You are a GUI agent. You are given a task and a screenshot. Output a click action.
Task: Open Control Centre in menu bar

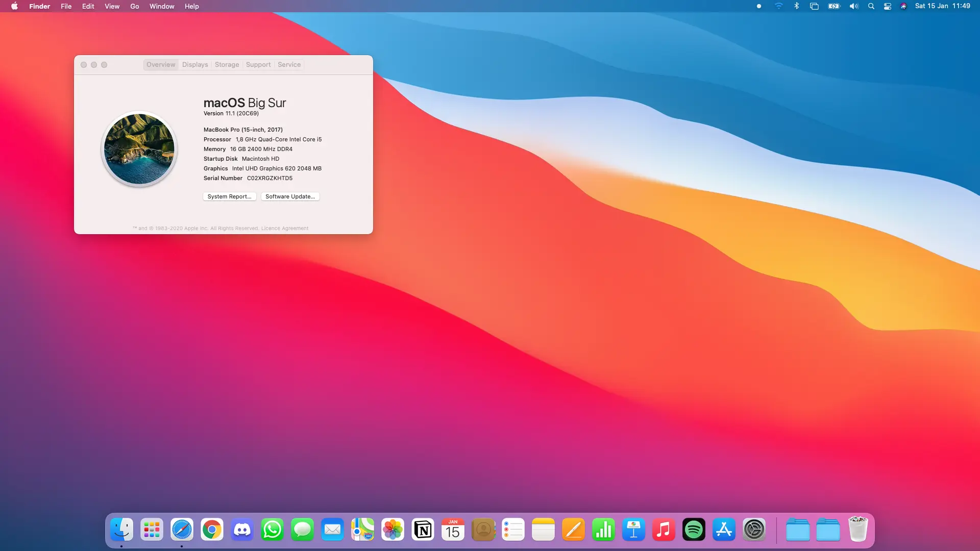coord(888,6)
